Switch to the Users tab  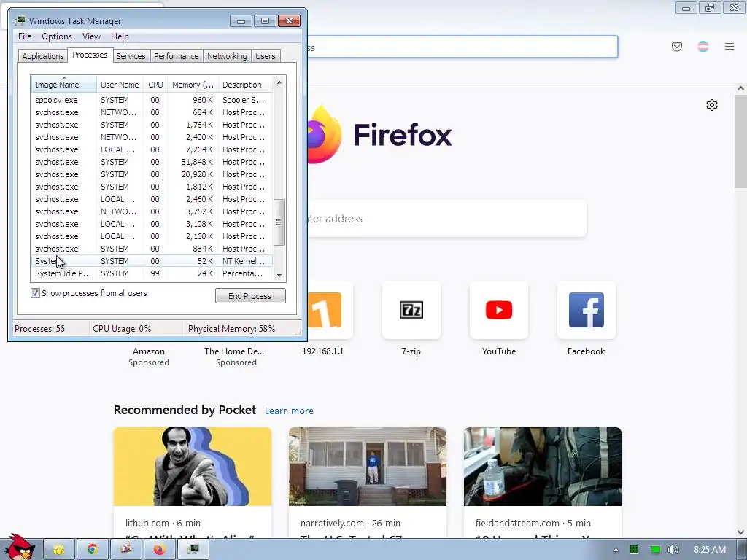(266, 56)
